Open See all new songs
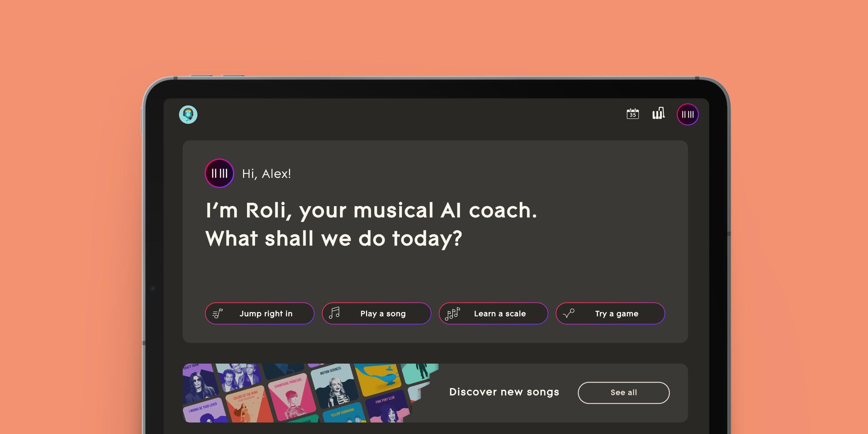Screen dimensions: 868x434 coord(623,392)
